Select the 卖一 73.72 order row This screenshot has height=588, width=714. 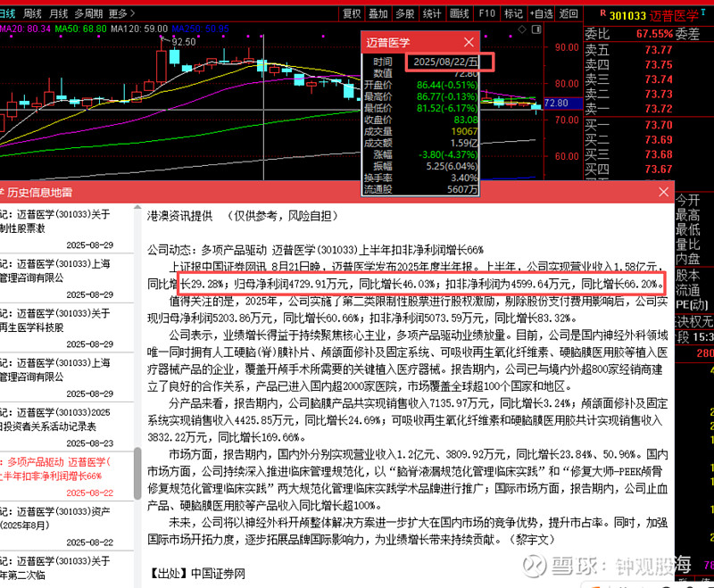pos(629,109)
